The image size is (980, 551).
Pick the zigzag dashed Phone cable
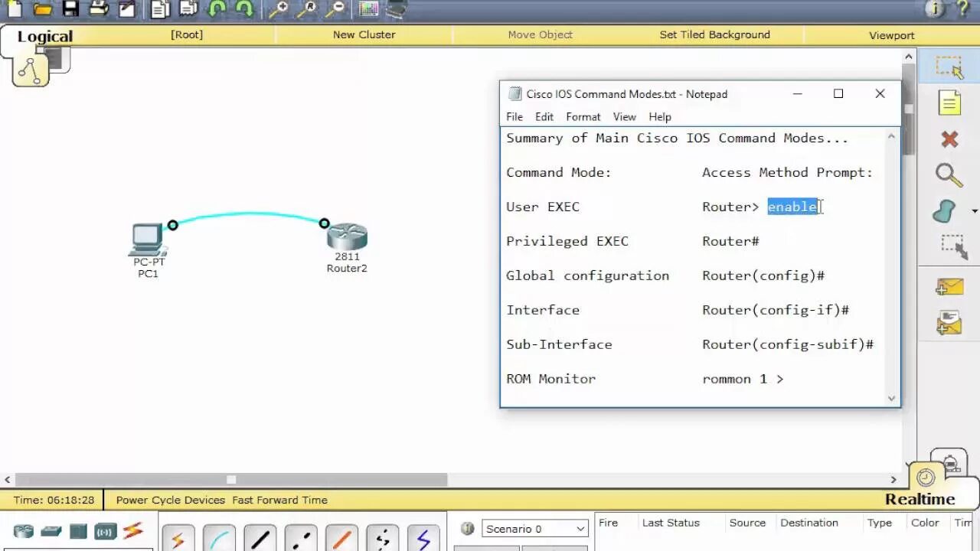point(383,538)
